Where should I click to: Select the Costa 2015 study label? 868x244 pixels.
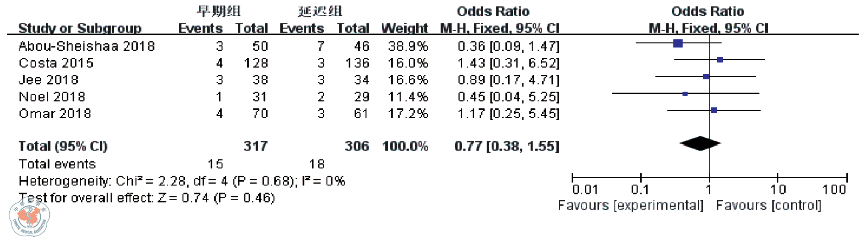pos(56,63)
